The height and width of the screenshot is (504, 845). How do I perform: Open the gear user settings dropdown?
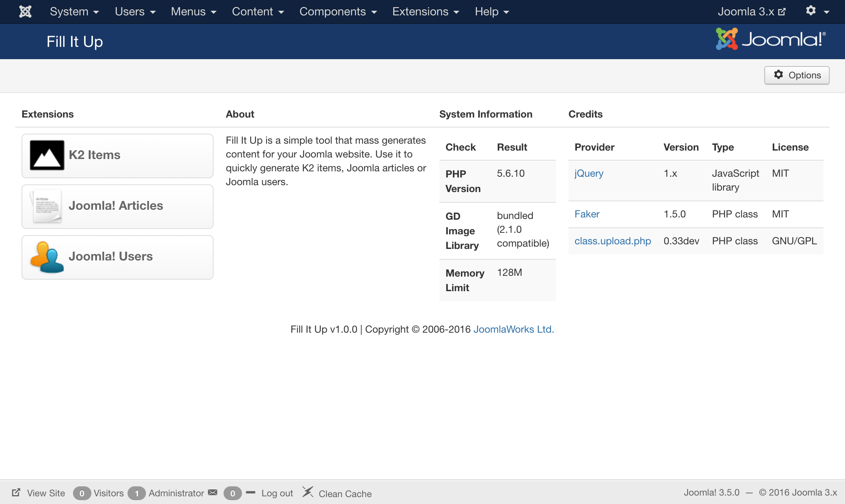[818, 11]
